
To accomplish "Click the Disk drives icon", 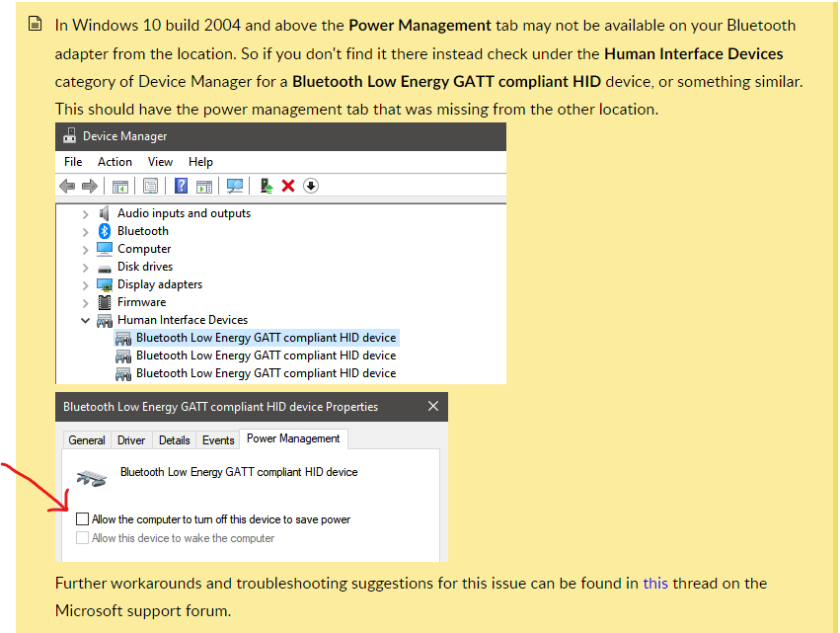I will pos(105,268).
